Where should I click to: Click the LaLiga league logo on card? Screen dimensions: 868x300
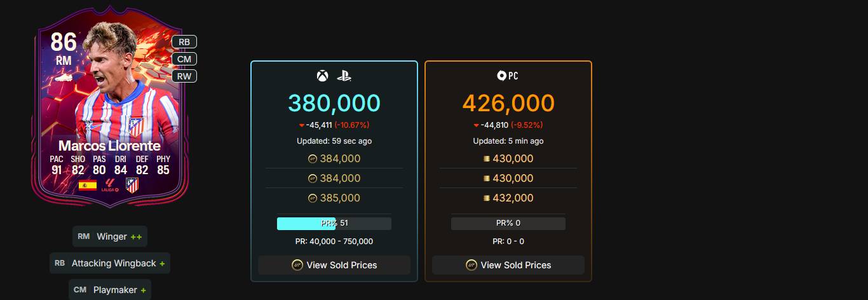tap(111, 186)
